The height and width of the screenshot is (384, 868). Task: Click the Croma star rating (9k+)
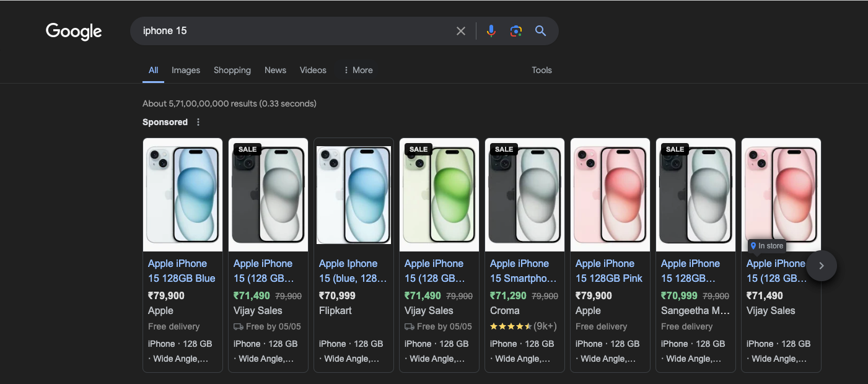524,326
